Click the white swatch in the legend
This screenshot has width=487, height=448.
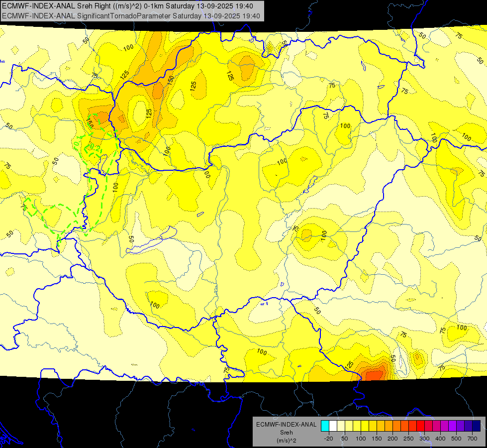click(333, 426)
